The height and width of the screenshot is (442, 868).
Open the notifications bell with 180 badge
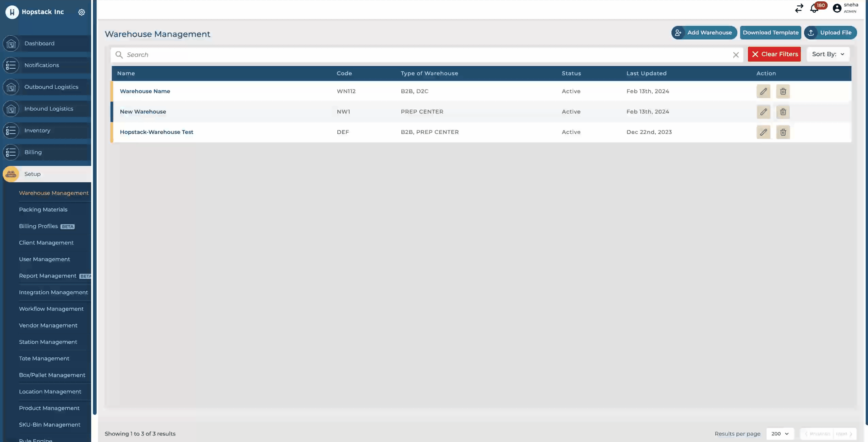point(814,8)
